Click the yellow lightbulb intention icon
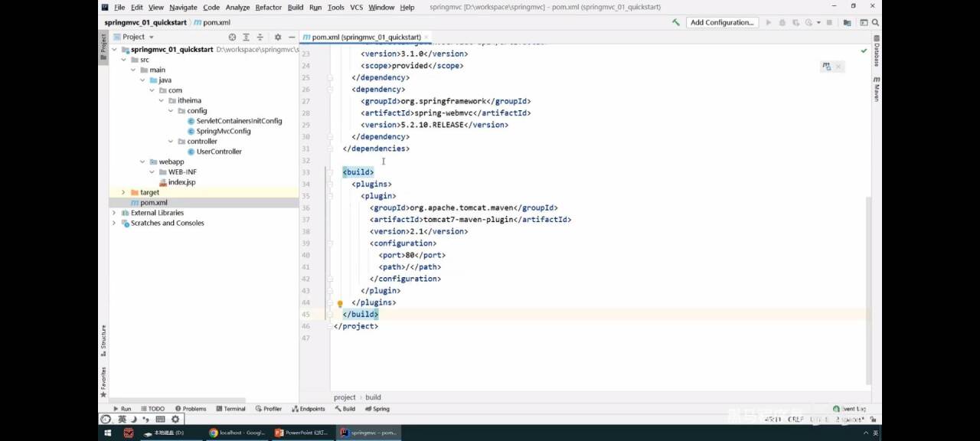 point(340,304)
